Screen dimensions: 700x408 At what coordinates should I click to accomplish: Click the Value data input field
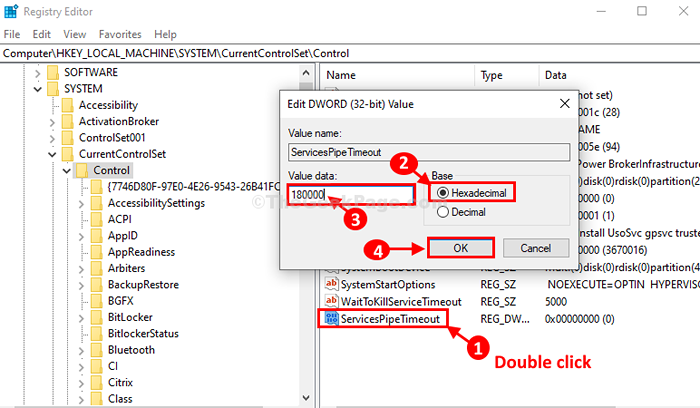pos(351,195)
